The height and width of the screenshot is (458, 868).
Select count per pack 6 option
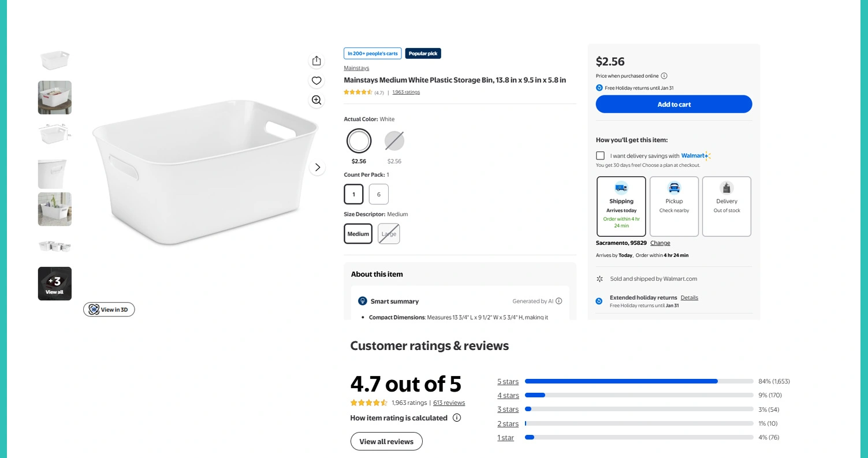[379, 194]
